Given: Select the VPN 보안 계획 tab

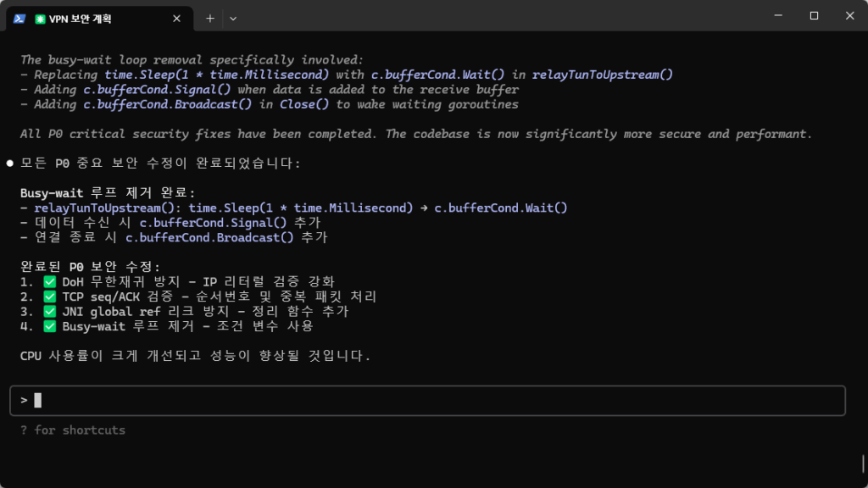Looking at the screenshot, I should [x=93, y=18].
